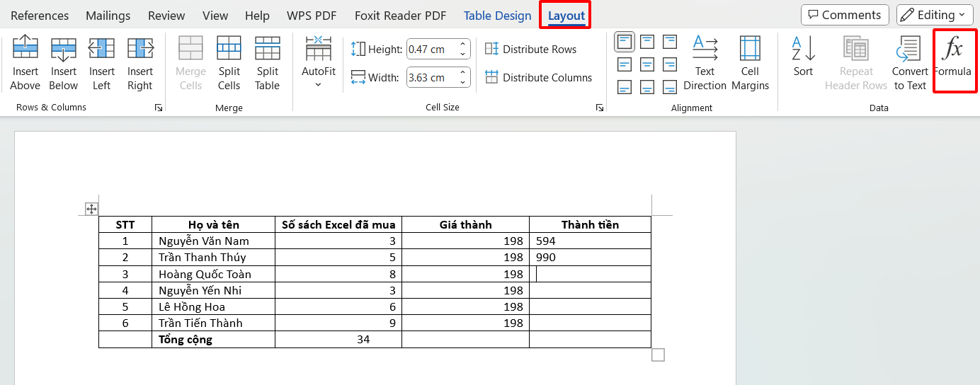Increase Width with the up stepper
The width and height of the screenshot is (980, 385).
[463, 72]
